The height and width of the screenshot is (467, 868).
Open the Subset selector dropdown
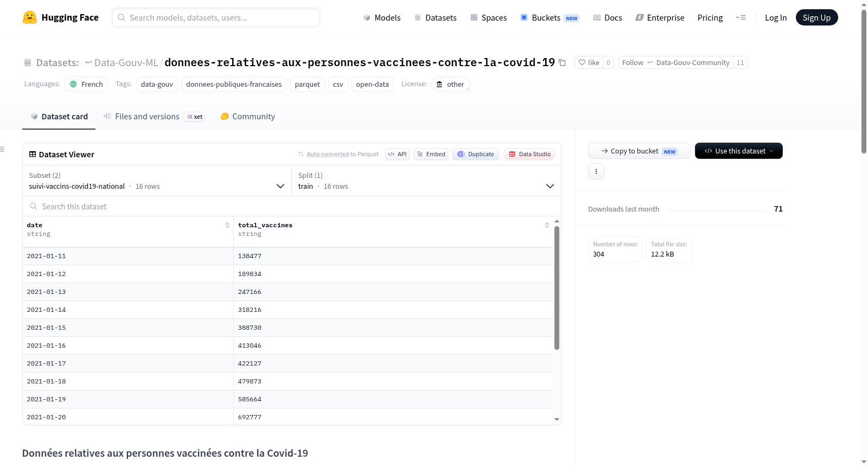[157, 181]
